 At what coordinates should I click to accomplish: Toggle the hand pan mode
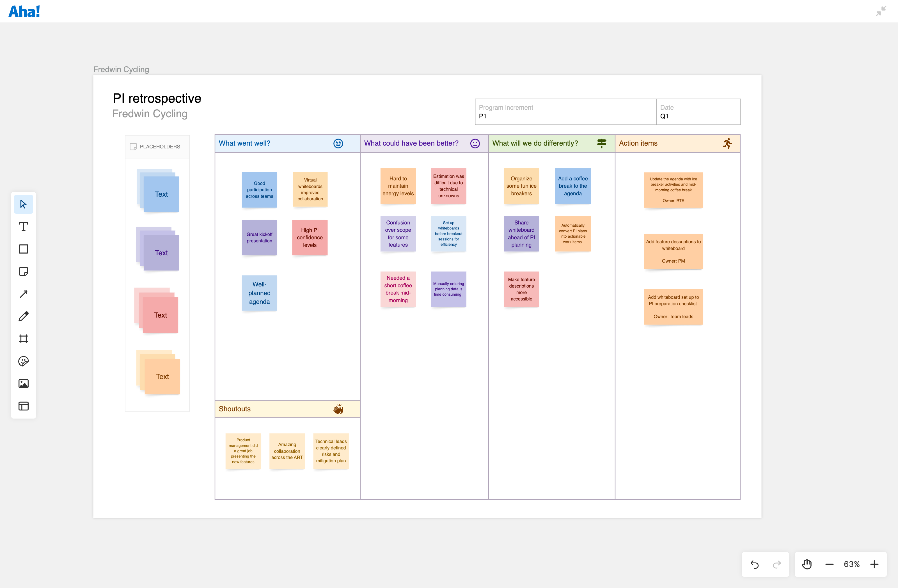807,564
